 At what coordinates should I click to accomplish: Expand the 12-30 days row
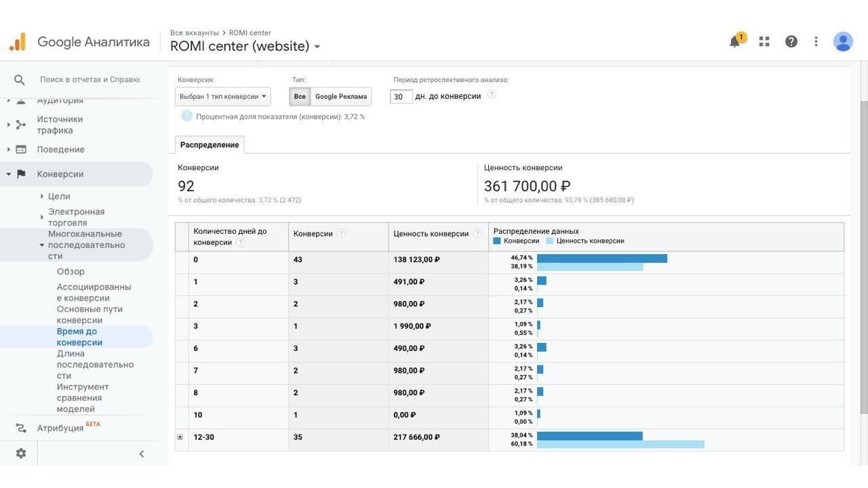tap(180, 437)
